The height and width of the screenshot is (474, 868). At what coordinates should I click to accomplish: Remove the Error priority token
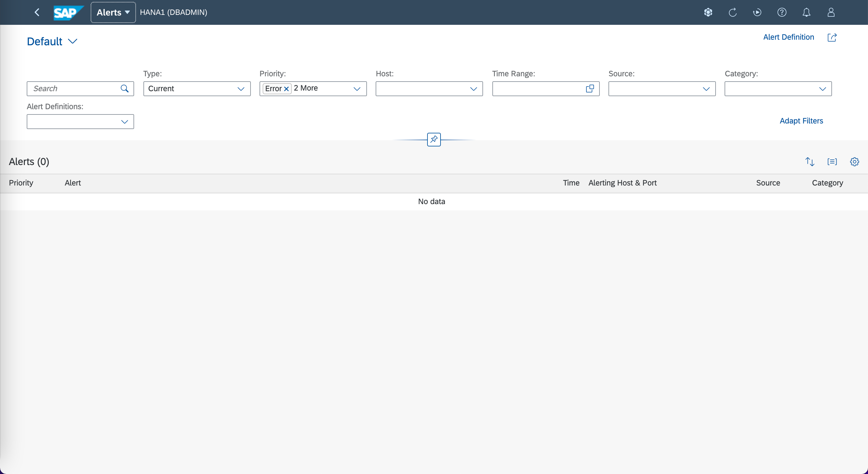pyautogui.click(x=287, y=89)
